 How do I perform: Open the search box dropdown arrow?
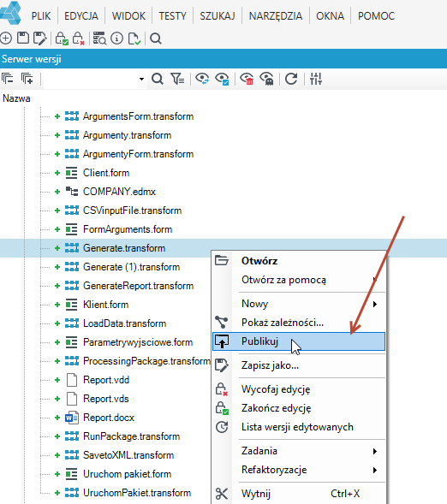[141, 79]
